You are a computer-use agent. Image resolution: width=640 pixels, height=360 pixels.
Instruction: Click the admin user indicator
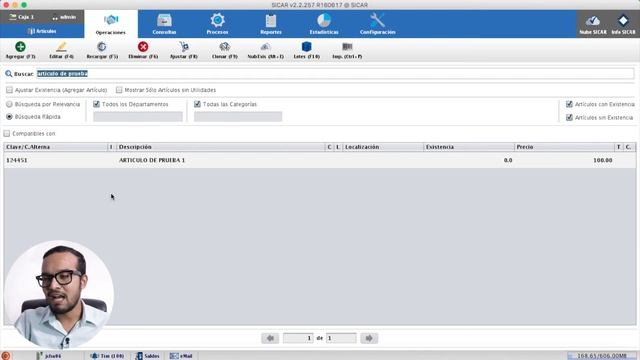[x=64, y=17]
